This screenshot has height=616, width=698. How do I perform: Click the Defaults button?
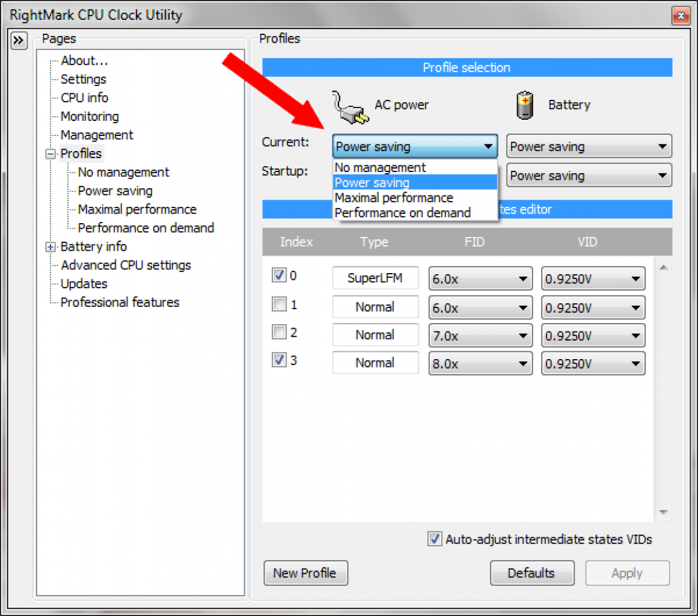(532, 573)
